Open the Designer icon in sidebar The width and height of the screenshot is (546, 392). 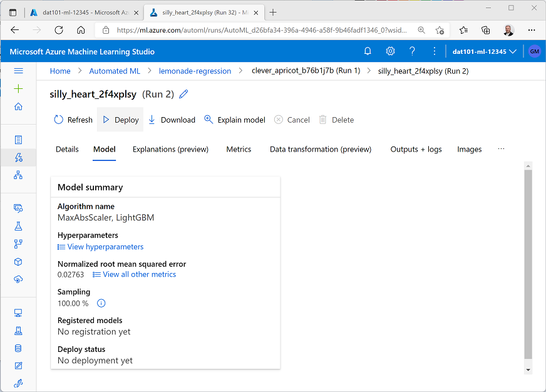pyautogui.click(x=18, y=175)
